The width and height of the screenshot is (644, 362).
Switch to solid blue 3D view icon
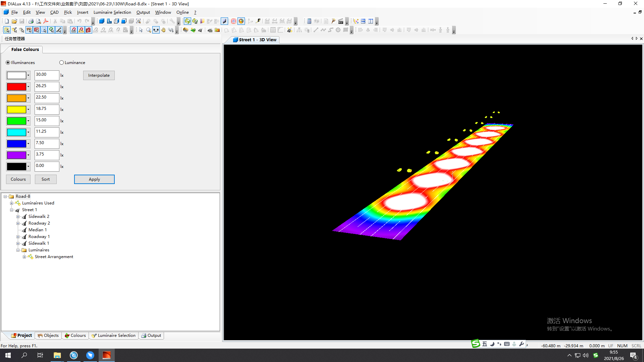click(102, 21)
